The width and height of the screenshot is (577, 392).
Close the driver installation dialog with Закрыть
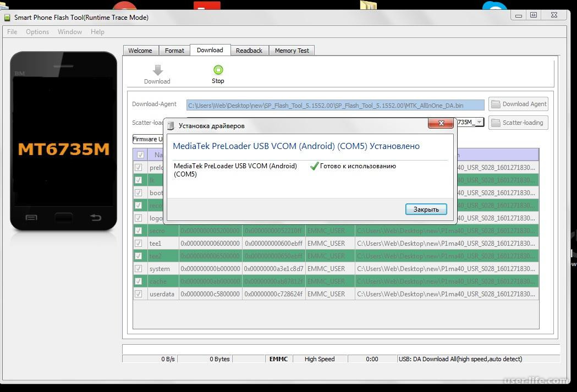(426, 209)
